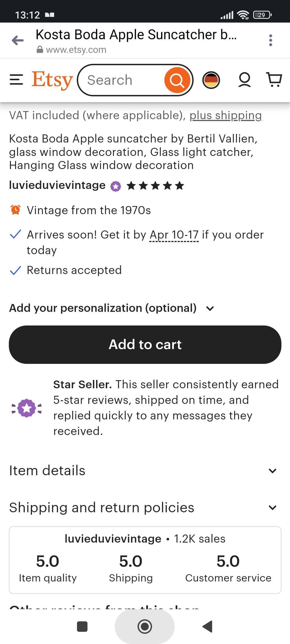This screenshot has width=290, height=644.
Task: Tap the purple Star Seller badge beside shop name
Action: (x=115, y=186)
